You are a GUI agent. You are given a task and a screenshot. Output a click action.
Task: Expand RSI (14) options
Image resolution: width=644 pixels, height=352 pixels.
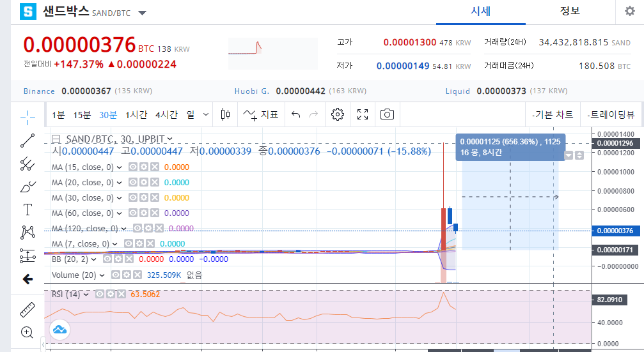pos(86,295)
